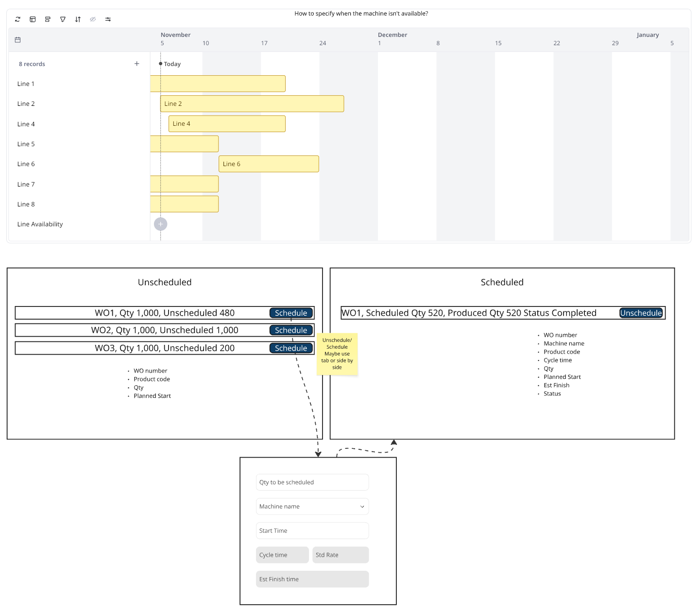The height and width of the screenshot is (613, 700).
Task: Expand the Machine name dropdown
Action: [312, 507]
